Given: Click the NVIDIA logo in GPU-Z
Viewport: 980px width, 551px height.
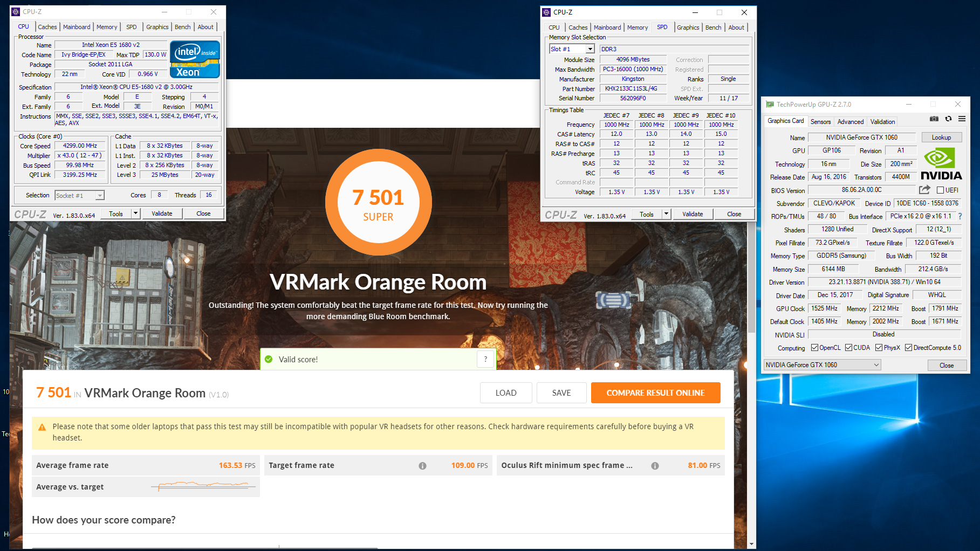Looking at the screenshot, I should (941, 164).
